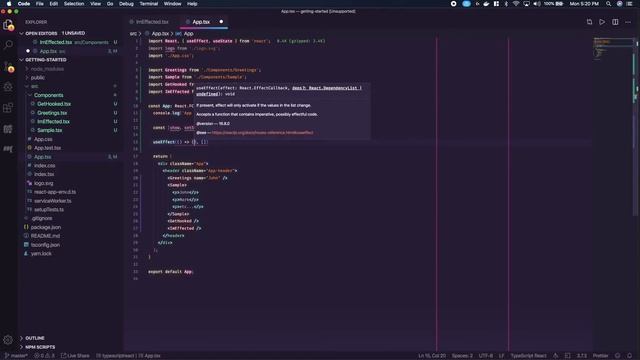640x360 pixels.
Task: Click the notifications bell in status bar
Action: coord(630,356)
